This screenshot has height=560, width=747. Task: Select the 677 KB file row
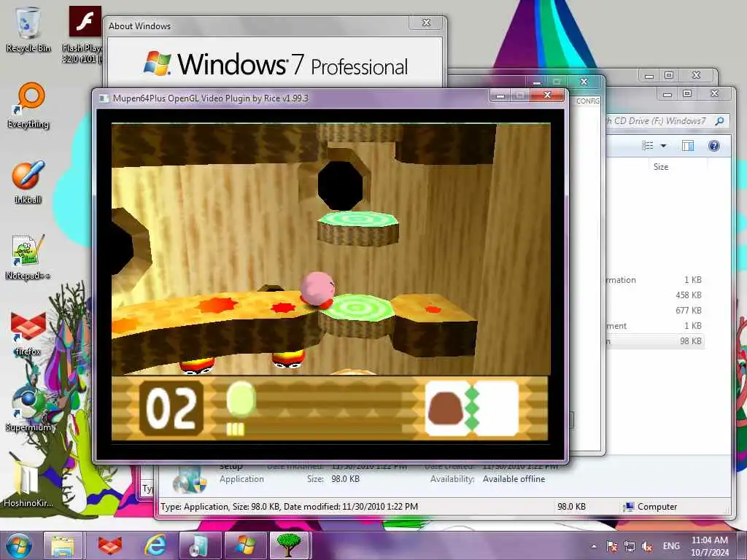pos(656,311)
